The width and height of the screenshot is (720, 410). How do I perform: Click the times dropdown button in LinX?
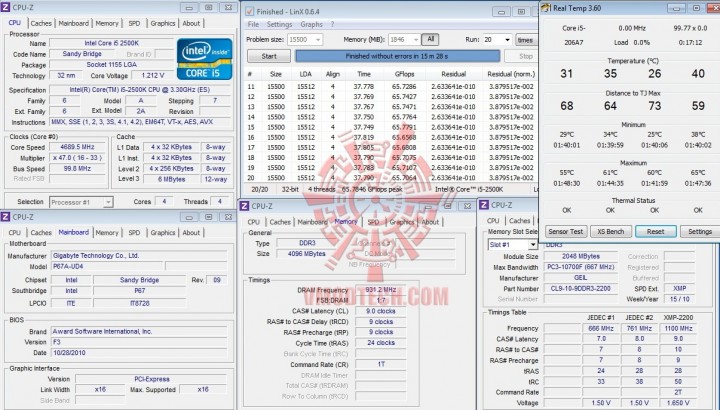click(526, 39)
